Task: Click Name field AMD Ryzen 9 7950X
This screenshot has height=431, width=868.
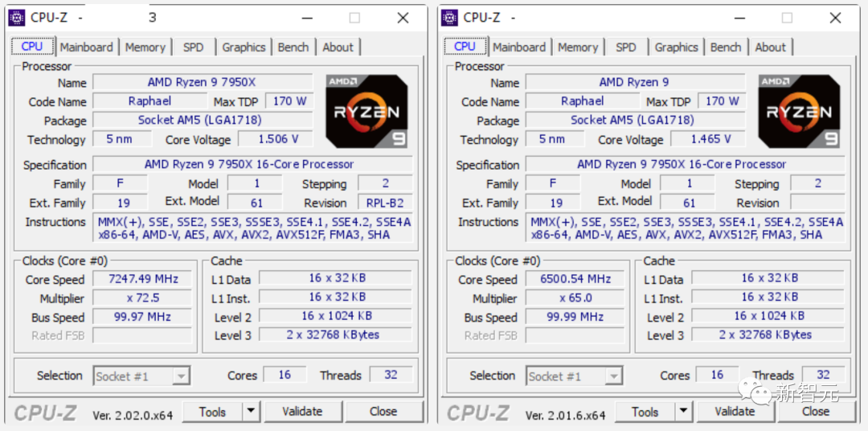Action: [202, 82]
